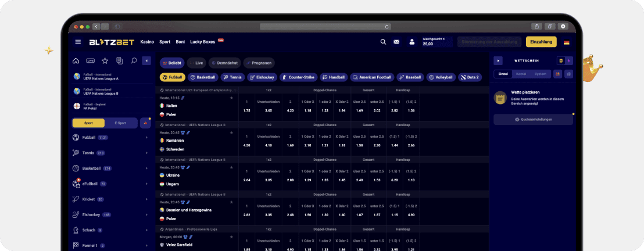Open Lucky Boxes in top navigation
Viewport: 644px width, 251px height.
pyautogui.click(x=202, y=42)
